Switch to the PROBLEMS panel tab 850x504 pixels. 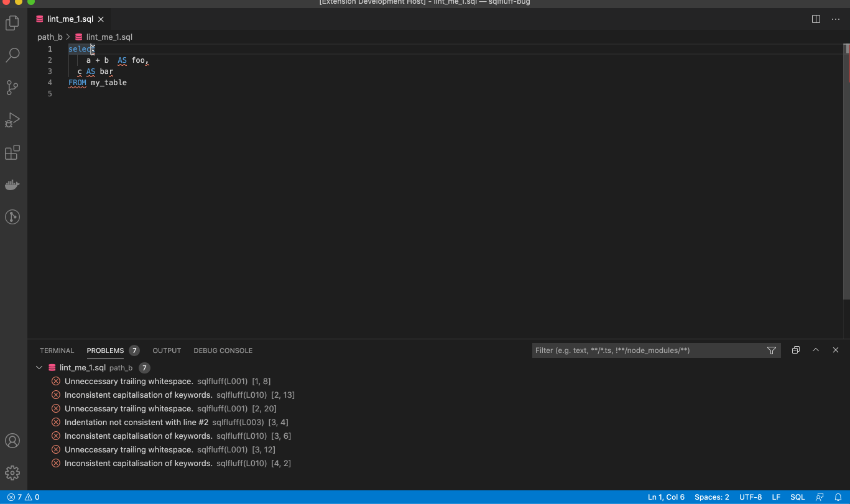[105, 351]
